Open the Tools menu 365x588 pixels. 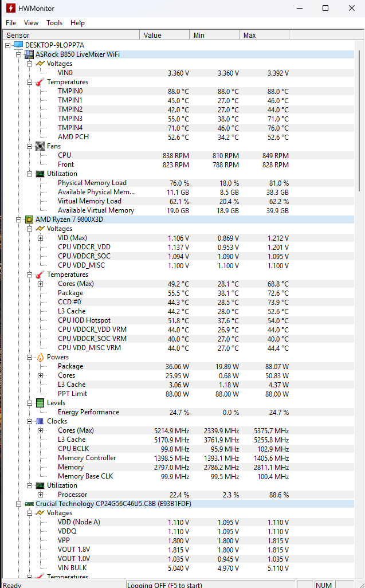tap(54, 23)
